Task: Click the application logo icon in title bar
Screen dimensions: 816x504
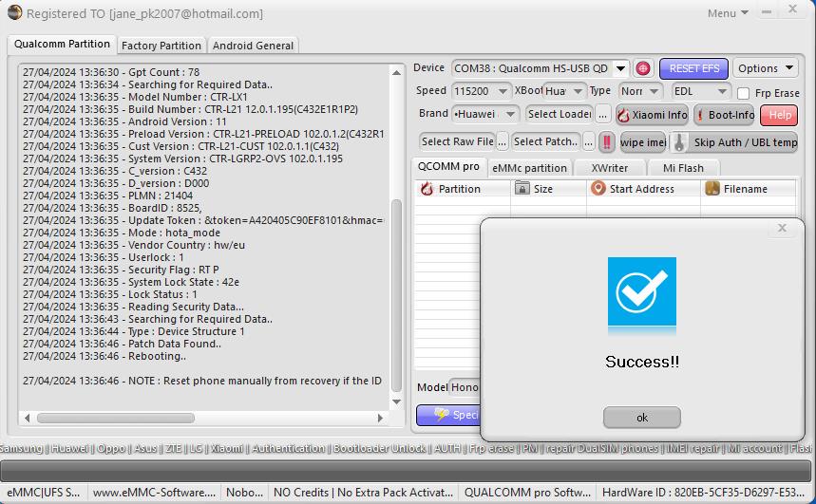Action: 14,12
